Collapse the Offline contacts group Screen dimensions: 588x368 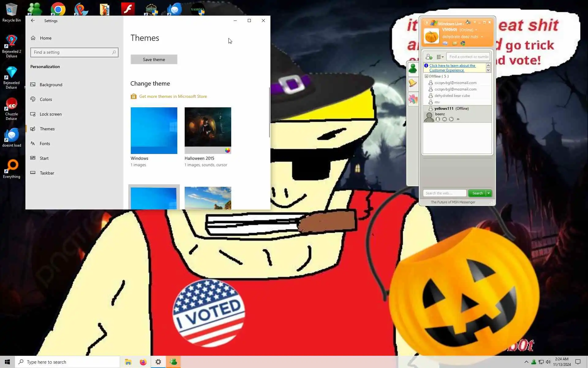(426, 76)
